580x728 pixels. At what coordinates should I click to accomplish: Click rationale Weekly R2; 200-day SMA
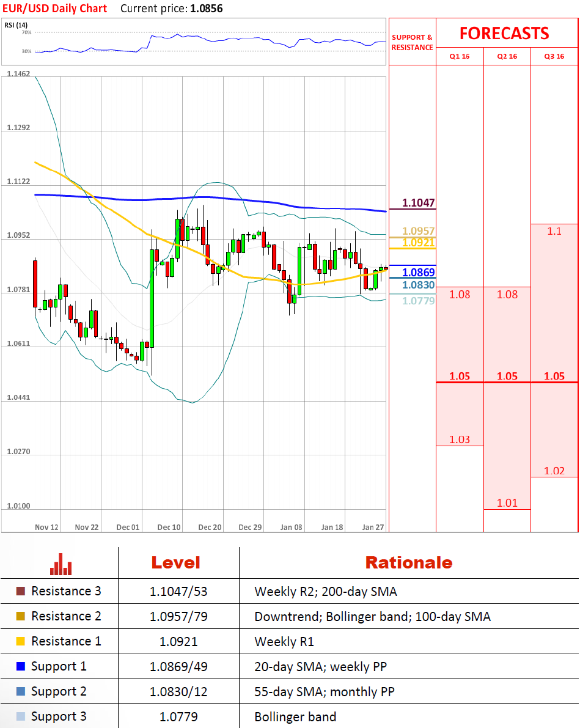(x=326, y=592)
